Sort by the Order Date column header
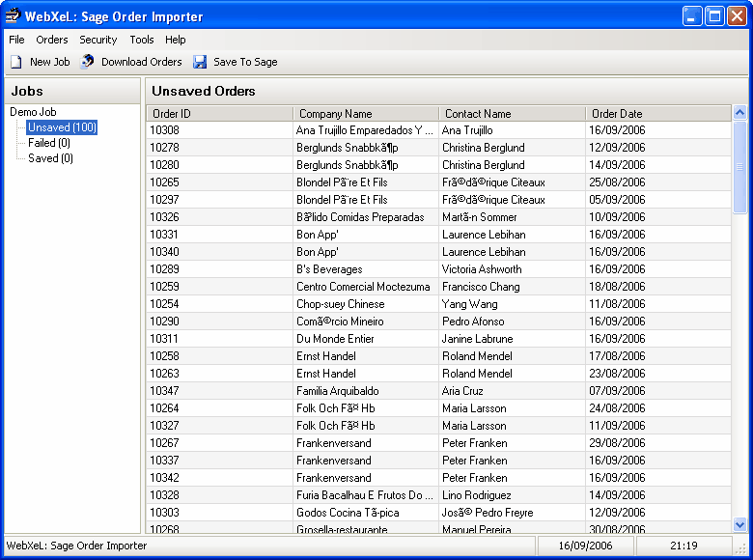The height and width of the screenshot is (560, 753). point(658,114)
